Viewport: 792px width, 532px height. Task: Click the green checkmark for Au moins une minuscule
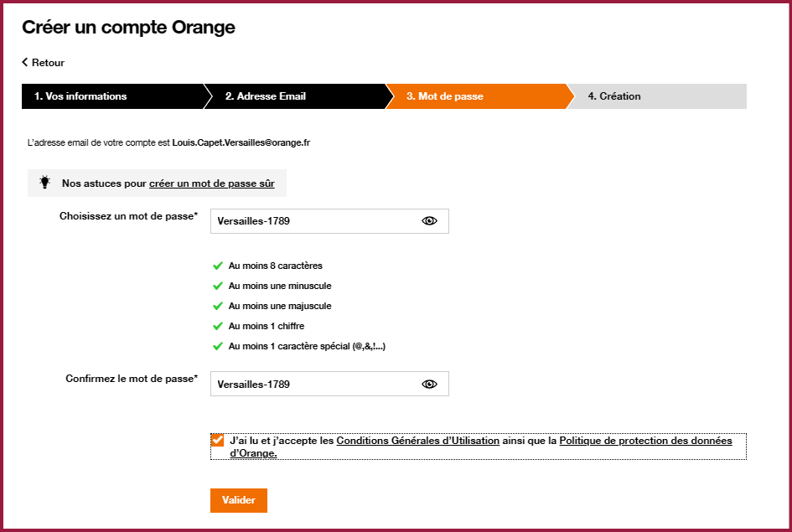218,286
